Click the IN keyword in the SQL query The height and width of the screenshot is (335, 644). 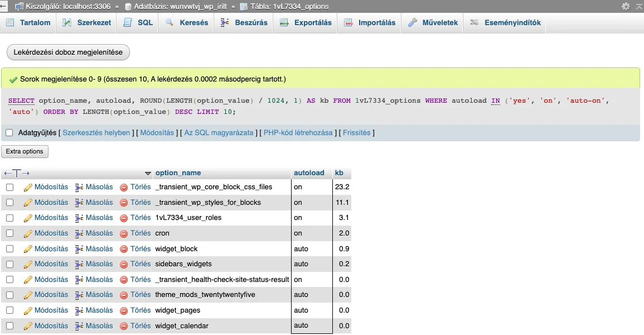coord(495,100)
